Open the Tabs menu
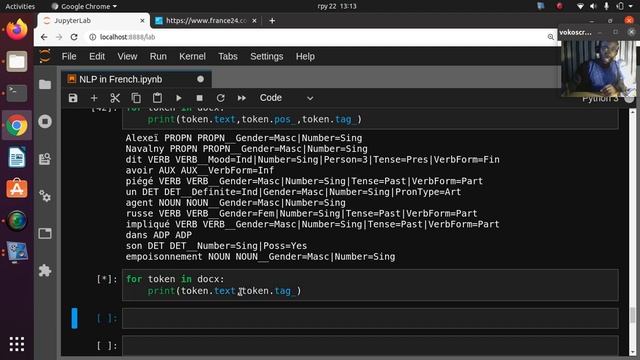 click(x=228, y=56)
